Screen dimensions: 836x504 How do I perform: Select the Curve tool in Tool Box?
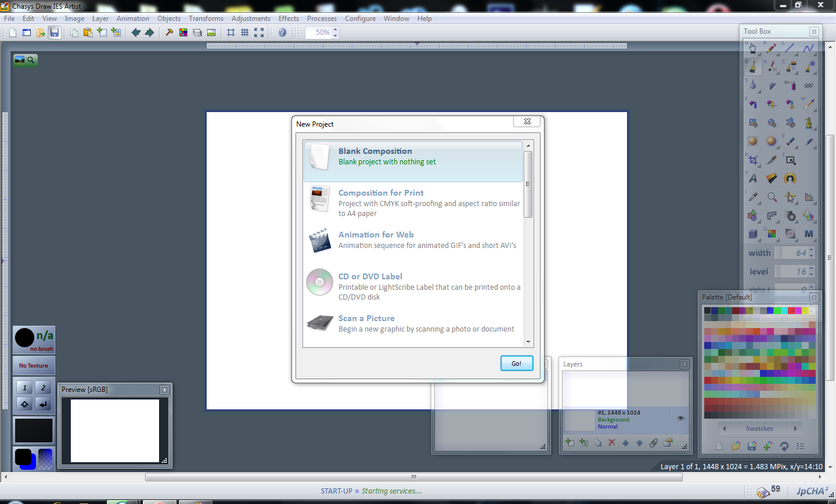click(x=809, y=48)
